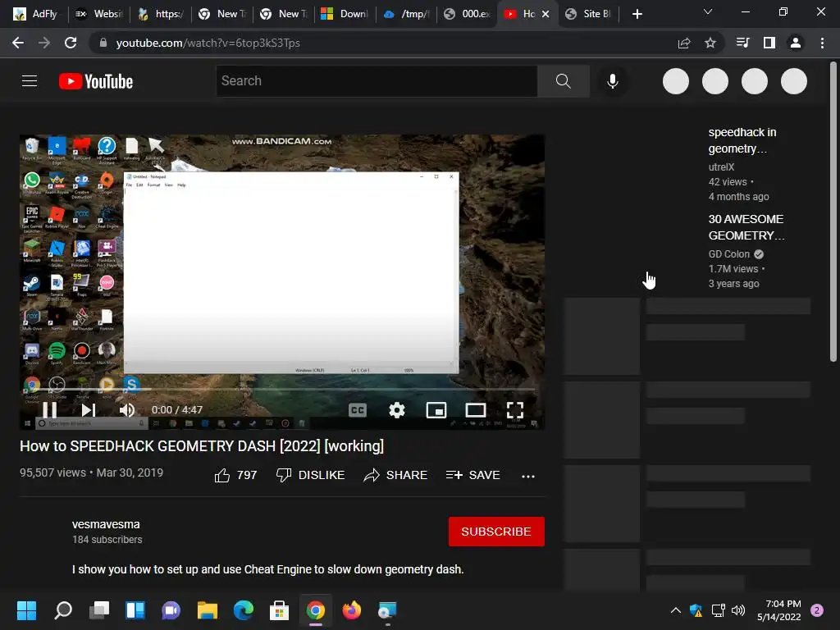Open Chrome profile icon
Viewport: 840px width, 630px height.
(x=796, y=43)
